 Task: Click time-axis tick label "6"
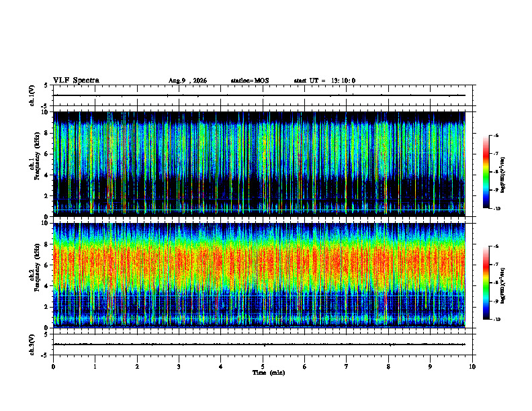(x=305, y=367)
